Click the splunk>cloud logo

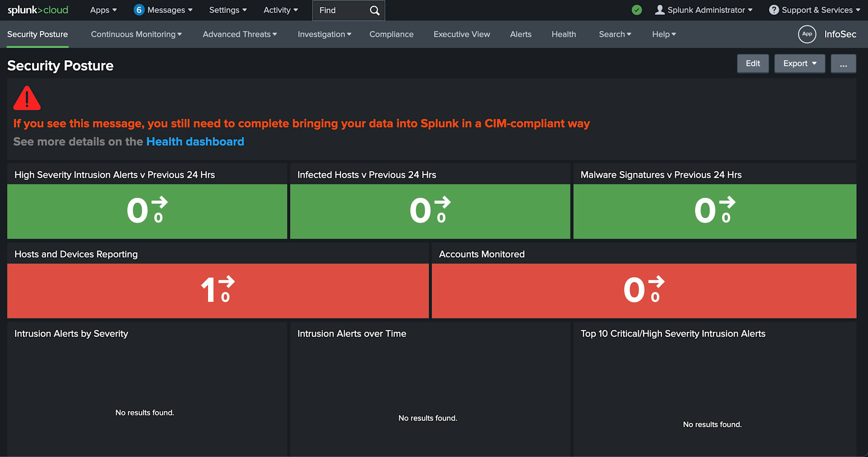38,10
